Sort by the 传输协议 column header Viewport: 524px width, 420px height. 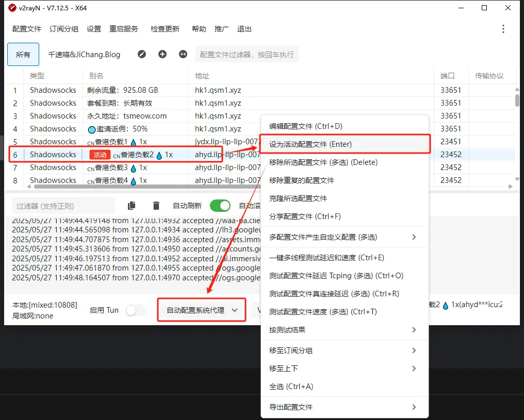point(489,76)
